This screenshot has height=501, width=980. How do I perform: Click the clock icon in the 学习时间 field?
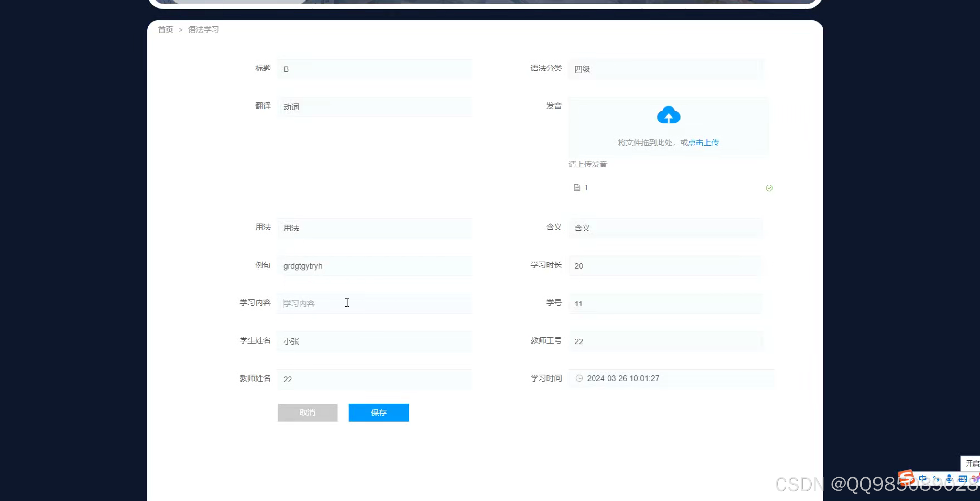point(579,378)
